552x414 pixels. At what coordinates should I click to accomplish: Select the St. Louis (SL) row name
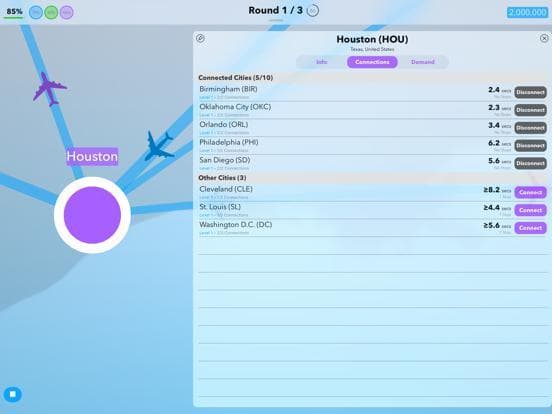220,207
